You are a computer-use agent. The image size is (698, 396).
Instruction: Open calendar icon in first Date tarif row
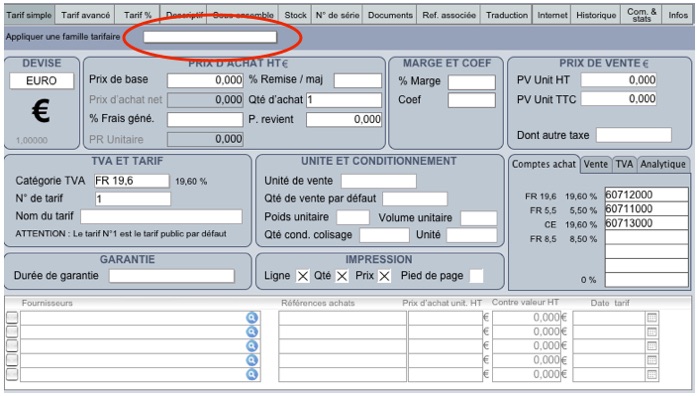pos(652,318)
